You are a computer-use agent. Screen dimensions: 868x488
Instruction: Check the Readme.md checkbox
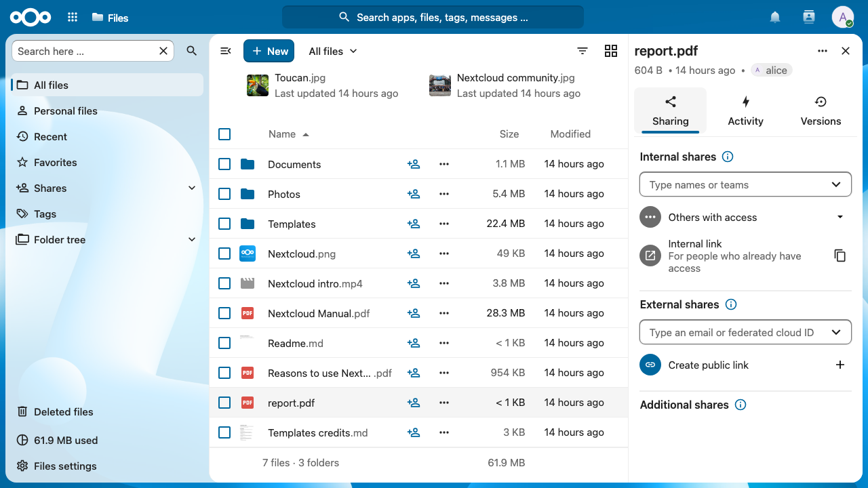pos(224,343)
